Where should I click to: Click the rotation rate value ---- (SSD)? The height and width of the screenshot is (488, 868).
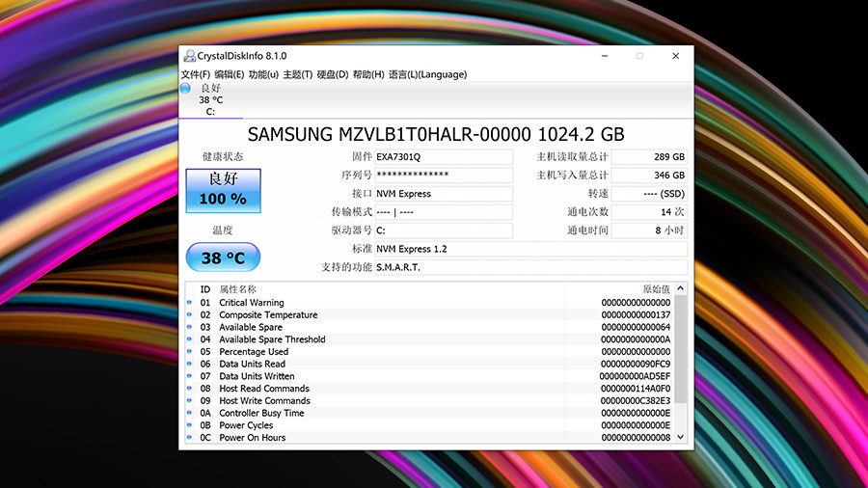click(649, 194)
